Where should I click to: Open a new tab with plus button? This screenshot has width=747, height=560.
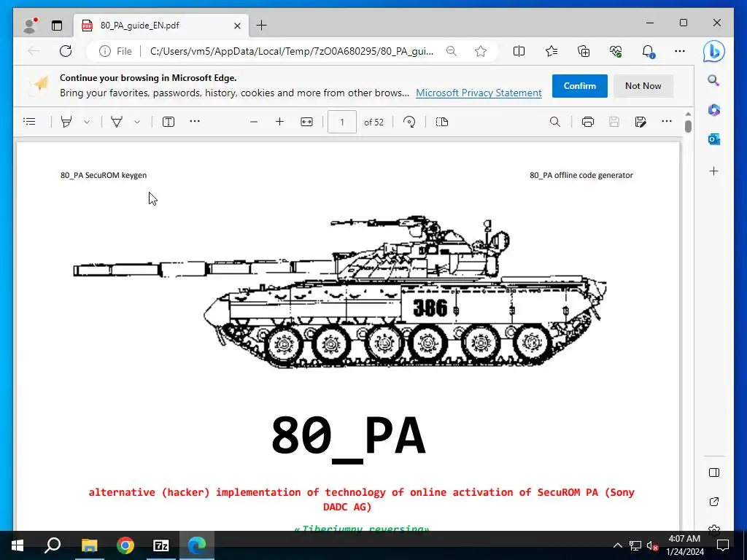(262, 26)
